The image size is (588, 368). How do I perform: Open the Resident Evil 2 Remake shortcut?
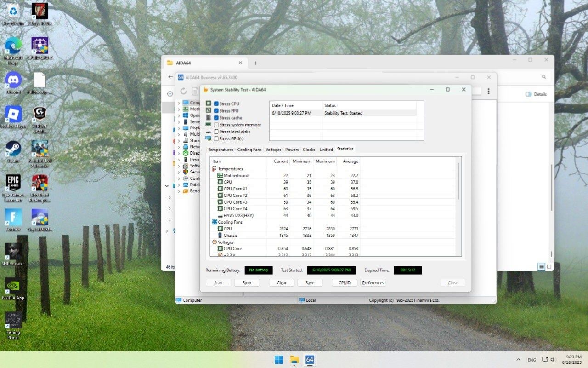pyautogui.click(x=40, y=154)
